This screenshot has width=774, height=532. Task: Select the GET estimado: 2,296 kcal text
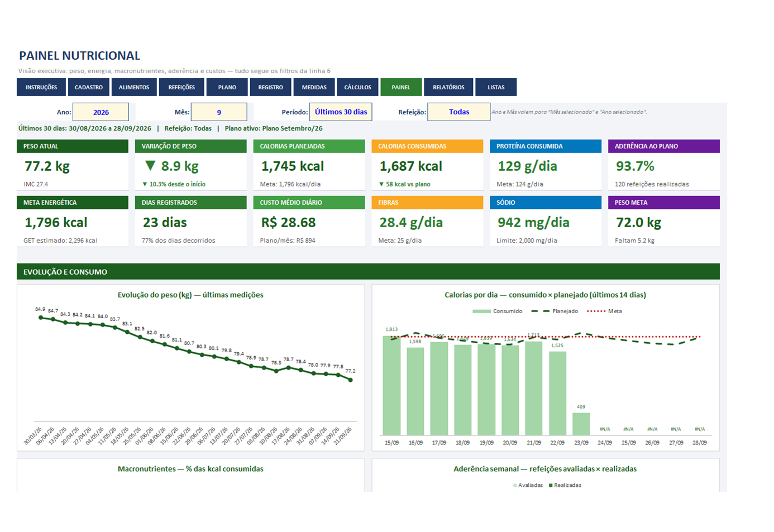click(x=60, y=241)
